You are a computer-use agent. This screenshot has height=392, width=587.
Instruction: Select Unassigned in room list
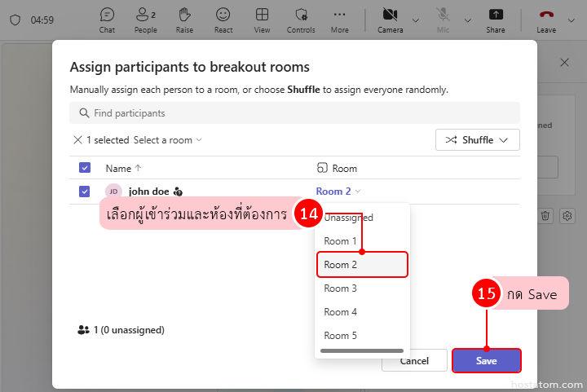pos(349,218)
